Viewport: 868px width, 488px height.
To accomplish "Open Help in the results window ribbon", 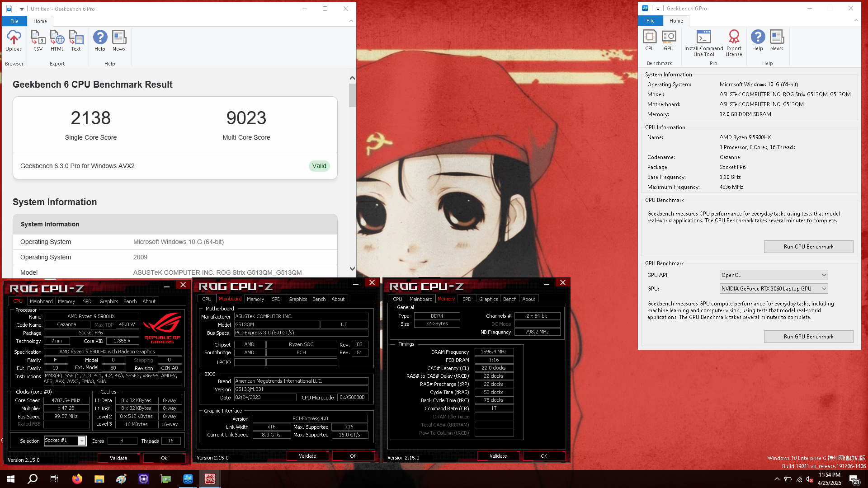I will pos(100,41).
